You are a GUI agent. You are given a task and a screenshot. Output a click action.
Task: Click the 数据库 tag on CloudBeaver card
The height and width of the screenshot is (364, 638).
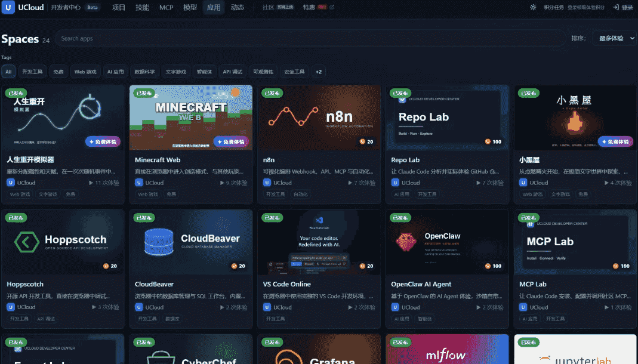pos(172,319)
